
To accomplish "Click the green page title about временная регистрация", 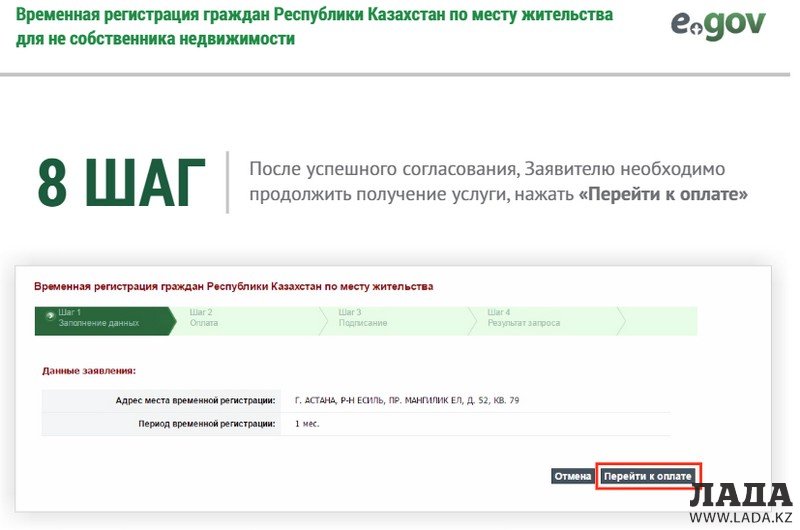I will (314, 28).
